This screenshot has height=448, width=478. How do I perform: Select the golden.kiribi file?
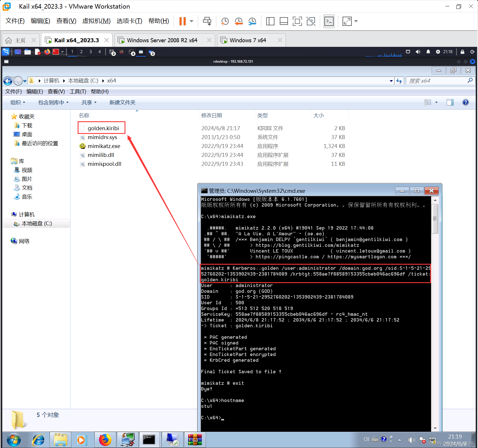[x=103, y=128]
